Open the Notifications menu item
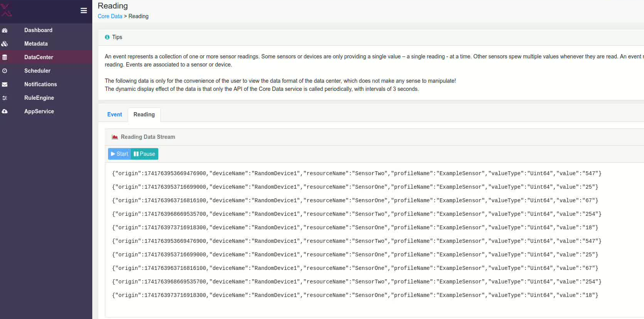Image resolution: width=644 pixels, height=319 pixels. (41, 84)
